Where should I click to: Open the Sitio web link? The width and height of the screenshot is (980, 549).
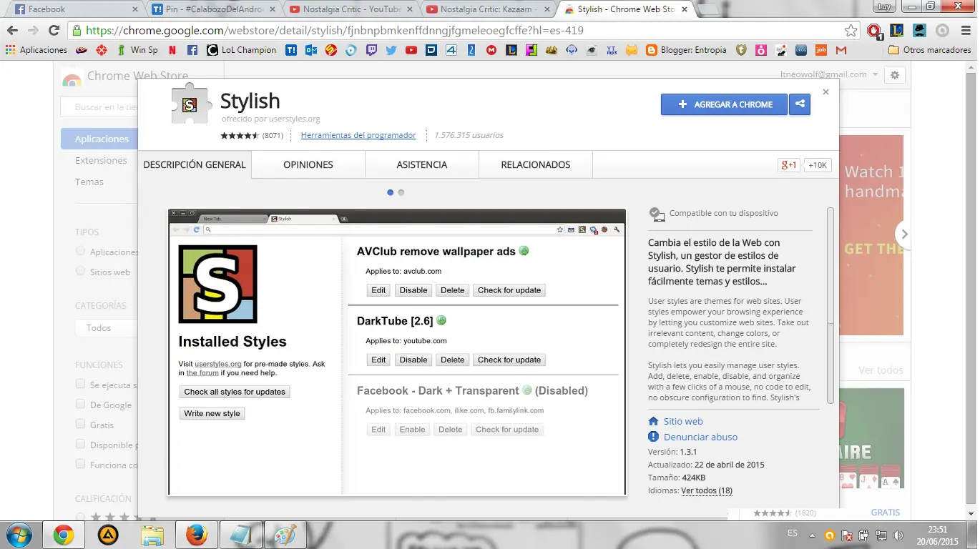pyautogui.click(x=683, y=422)
